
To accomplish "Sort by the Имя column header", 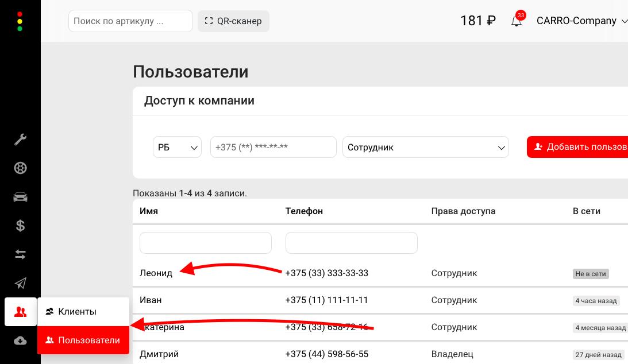I will coord(149,211).
